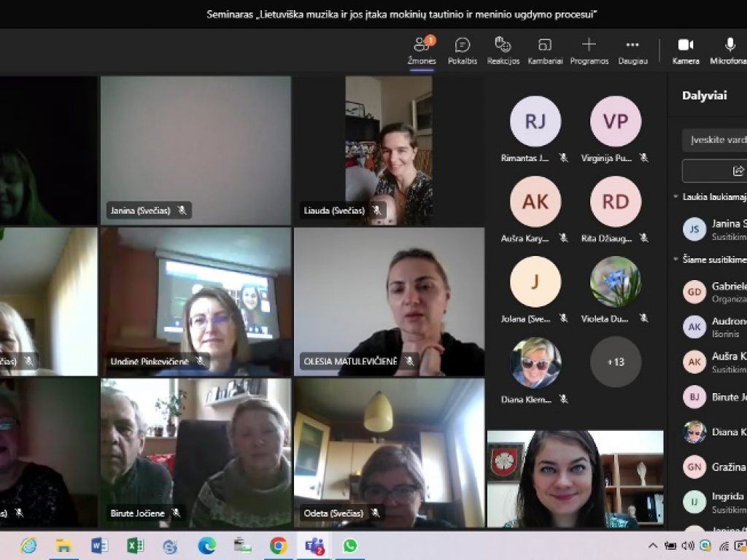Select the Birutė Jočienė video tile
The width and height of the screenshot is (747, 560).
(196, 453)
